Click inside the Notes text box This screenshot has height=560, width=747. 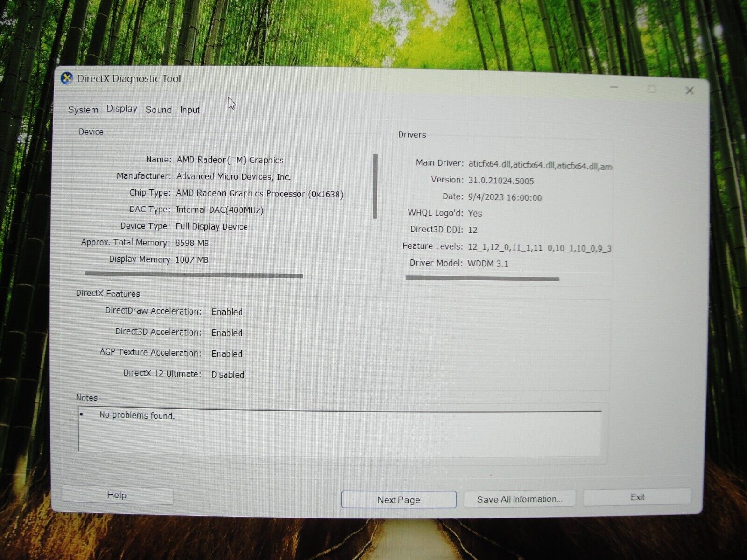click(339, 432)
